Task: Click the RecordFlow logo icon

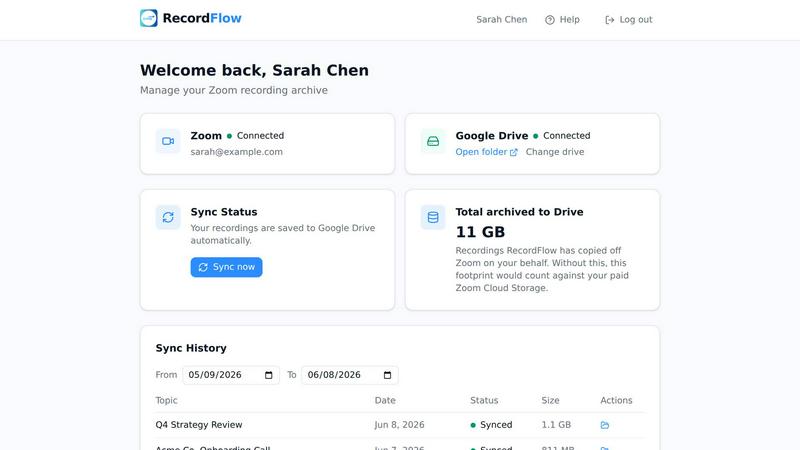Action: pyautogui.click(x=148, y=18)
